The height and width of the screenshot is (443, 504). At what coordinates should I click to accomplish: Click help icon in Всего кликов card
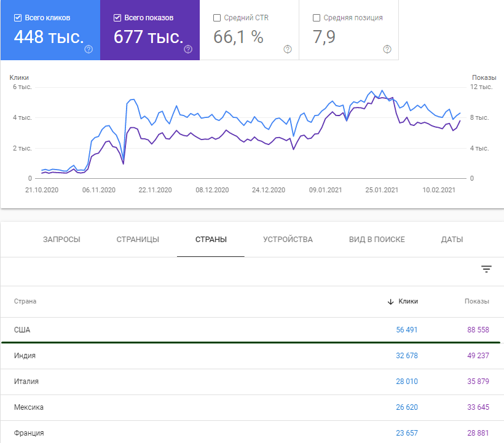(89, 49)
